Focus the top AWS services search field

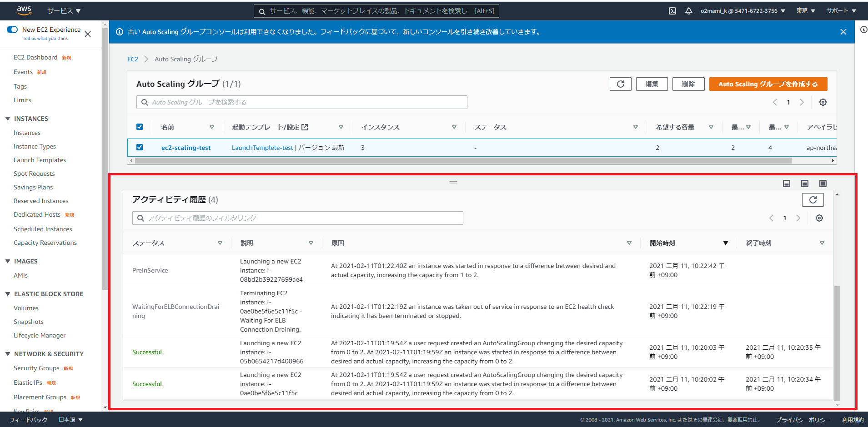[376, 11]
